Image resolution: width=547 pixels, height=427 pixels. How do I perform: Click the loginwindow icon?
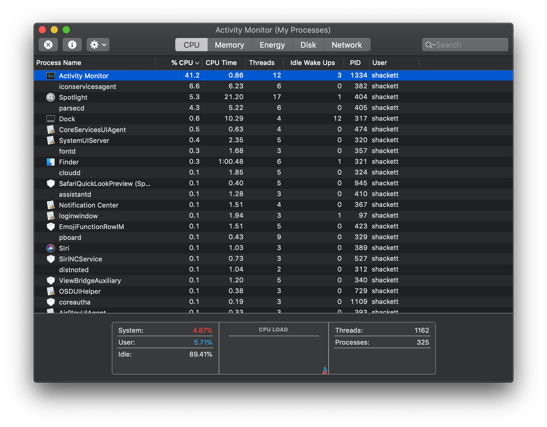51,216
